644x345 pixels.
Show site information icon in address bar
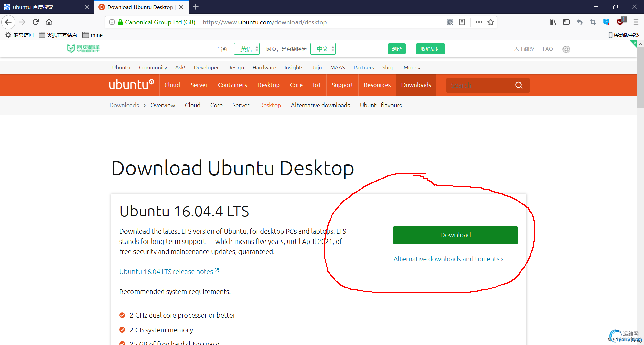112,22
